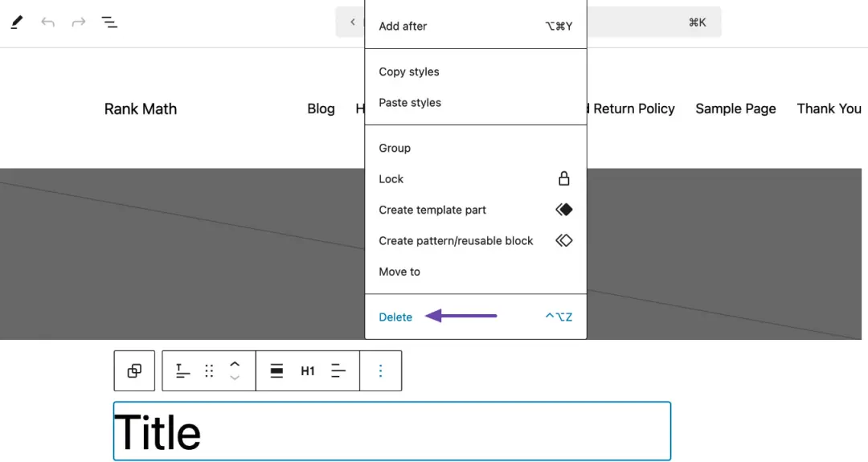Click Copy styles in the menu
Viewport: 868px width, 462px height.
coord(409,72)
